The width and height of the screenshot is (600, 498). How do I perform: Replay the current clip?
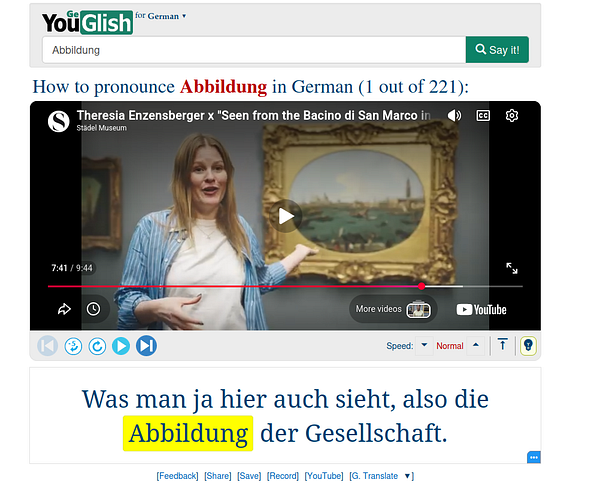point(97,346)
